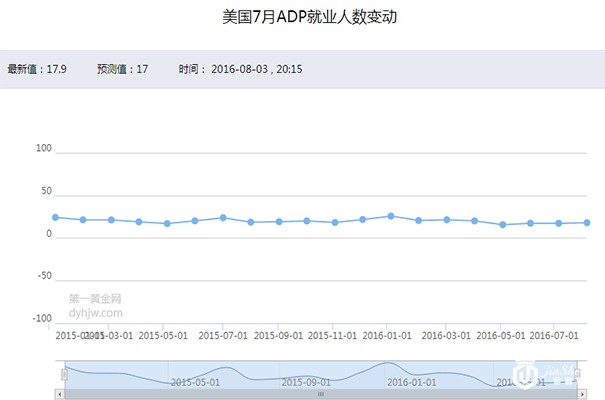Image resolution: width=605 pixels, height=400 pixels.
Task: Grab the right range handle of the navigator
Action: click(577, 373)
